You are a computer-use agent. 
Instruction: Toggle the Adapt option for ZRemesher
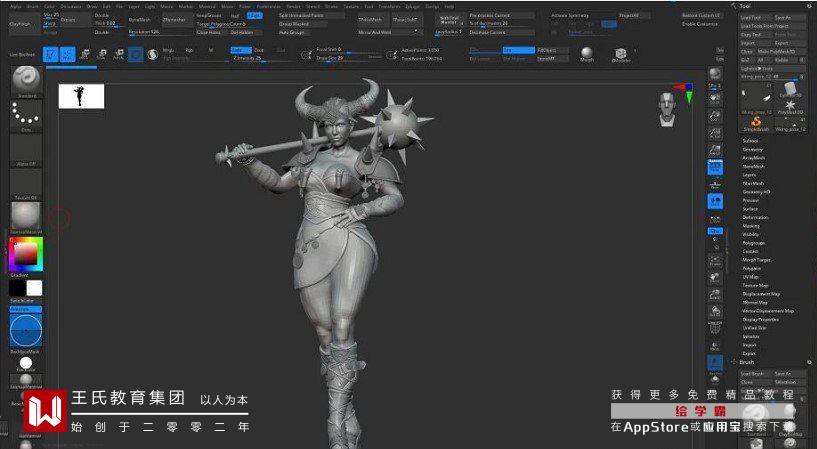coord(255,16)
